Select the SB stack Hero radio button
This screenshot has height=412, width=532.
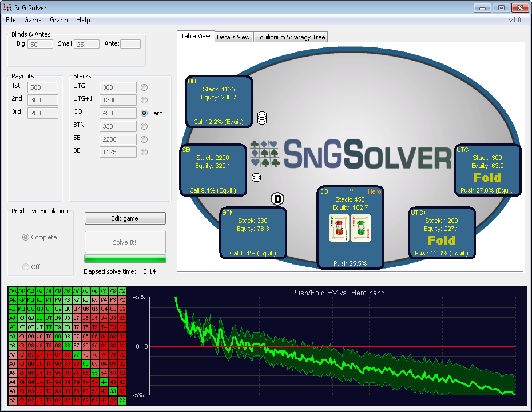tap(144, 139)
